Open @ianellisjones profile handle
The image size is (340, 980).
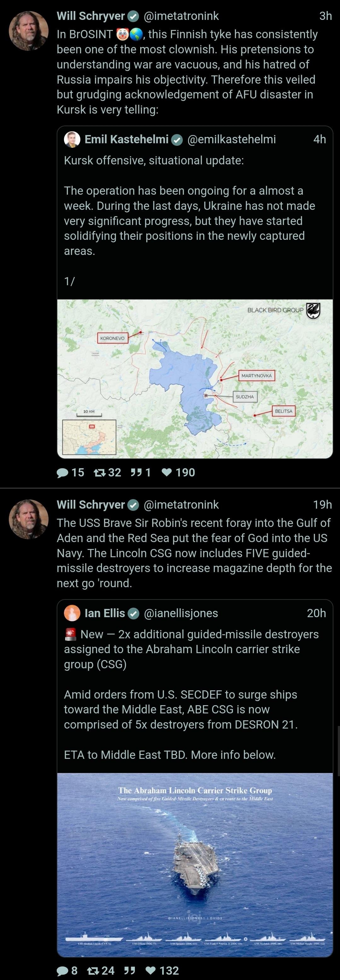click(x=181, y=613)
